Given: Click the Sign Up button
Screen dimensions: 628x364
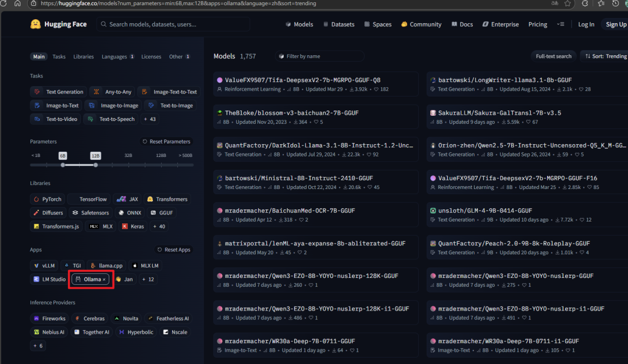Looking at the screenshot, I should click(616, 24).
